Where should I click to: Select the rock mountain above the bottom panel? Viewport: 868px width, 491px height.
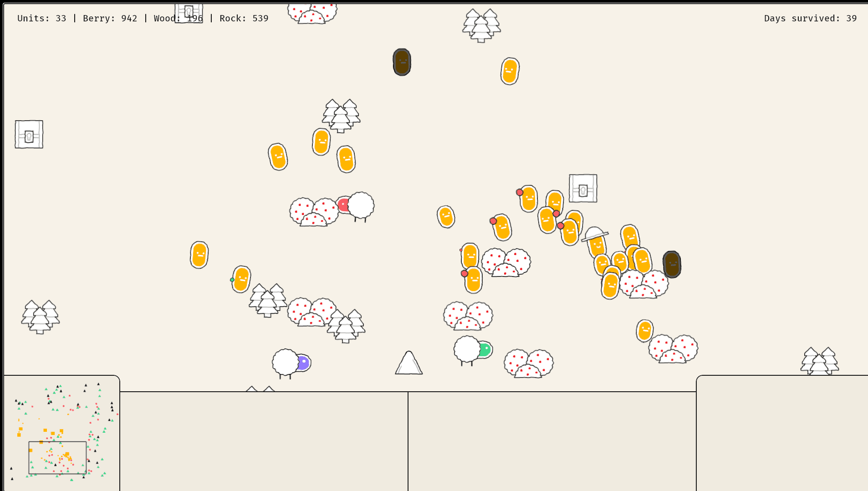tap(408, 363)
